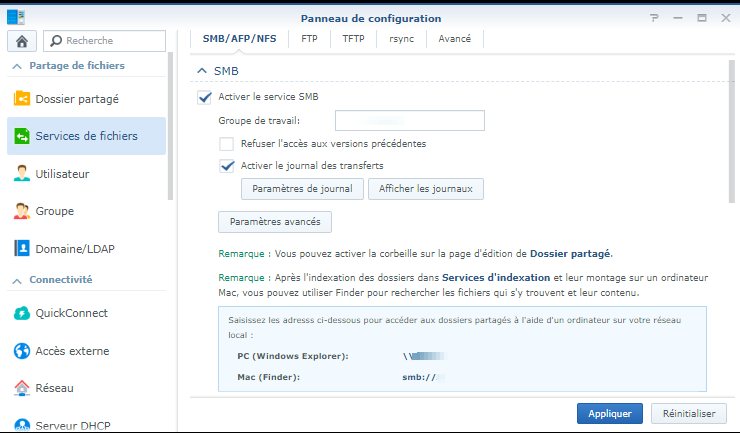Screen dimensions: 740x433
Task: Click the help question mark icon
Action: point(654,18)
